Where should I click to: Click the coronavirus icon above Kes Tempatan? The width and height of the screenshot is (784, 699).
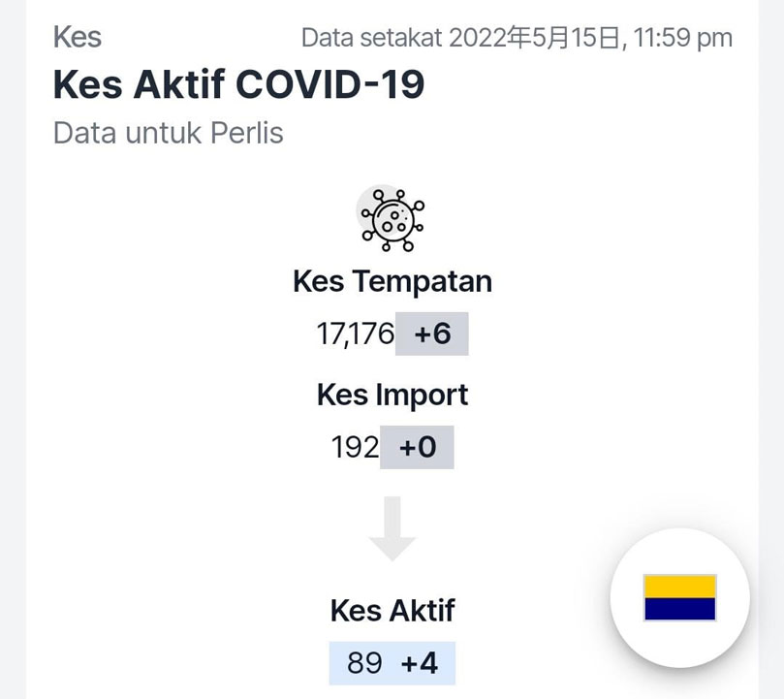click(392, 219)
